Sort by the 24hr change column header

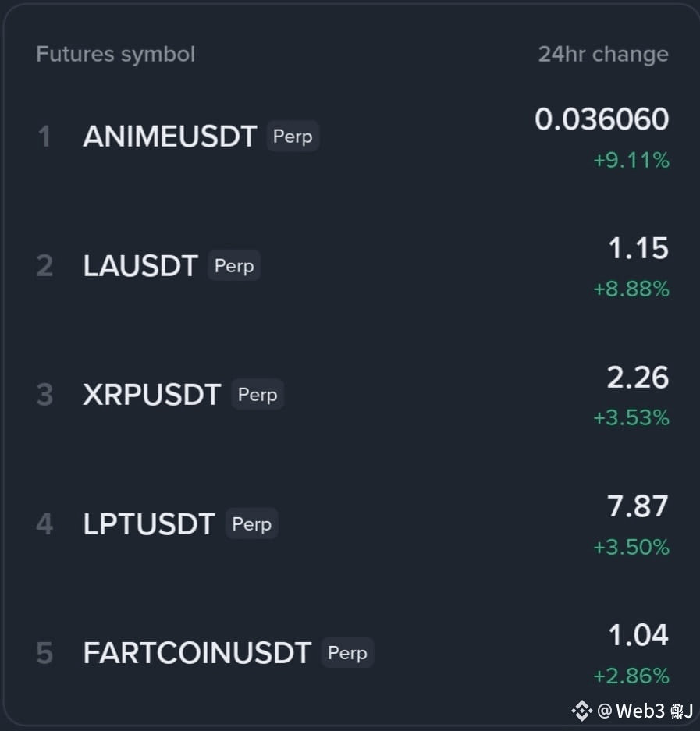(603, 55)
